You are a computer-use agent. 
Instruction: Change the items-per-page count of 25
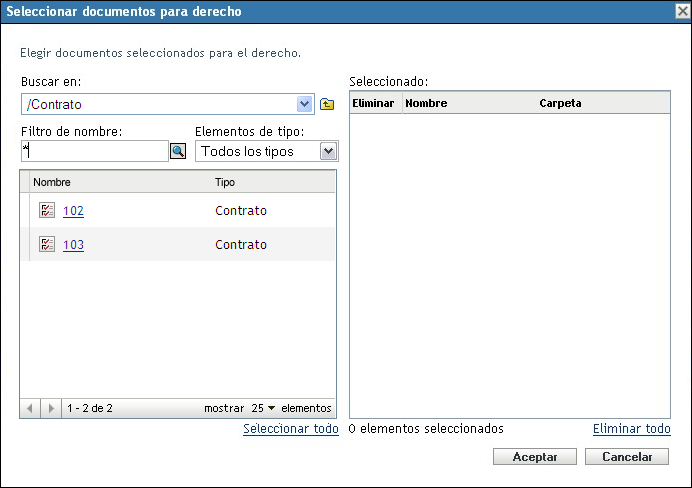click(x=264, y=408)
